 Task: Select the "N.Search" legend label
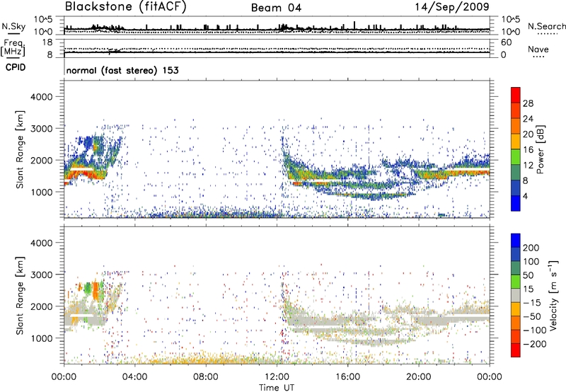pos(546,26)
